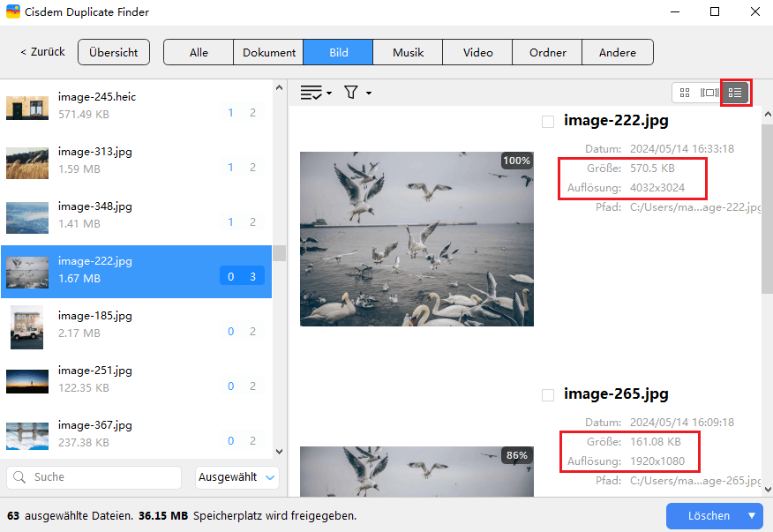
Task: Switch to grid thumbnail view icon
Action: [x=684, y=93]
